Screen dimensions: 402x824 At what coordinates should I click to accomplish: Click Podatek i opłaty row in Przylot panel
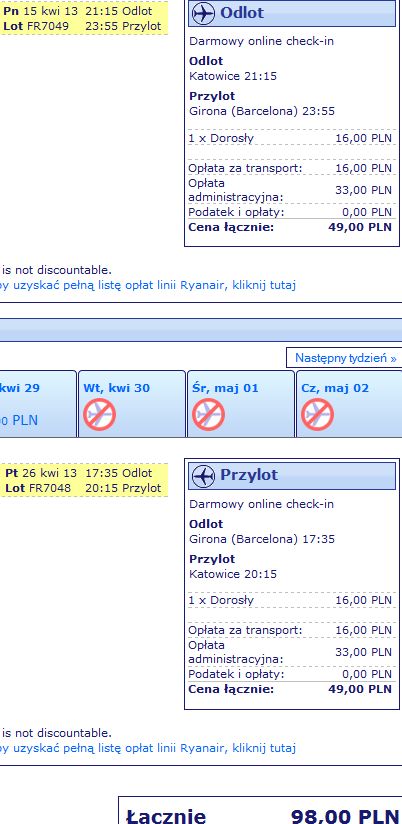[291, 674]
